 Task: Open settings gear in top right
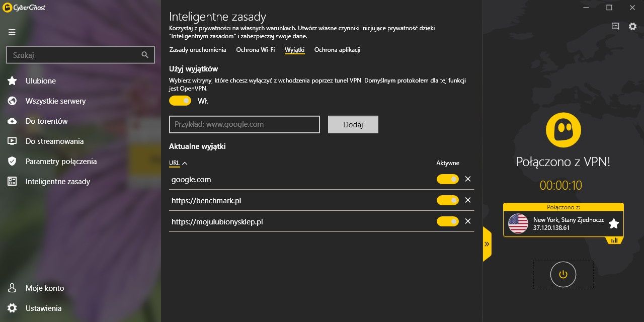coord(633,27)
